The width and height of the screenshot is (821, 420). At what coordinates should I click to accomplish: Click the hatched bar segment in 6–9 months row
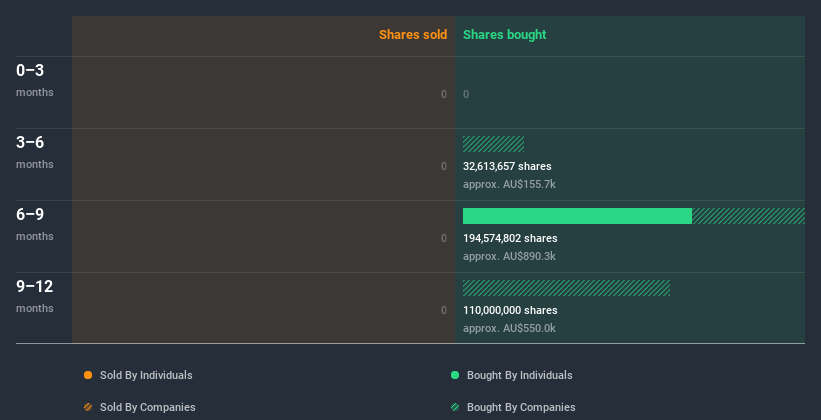748,216
